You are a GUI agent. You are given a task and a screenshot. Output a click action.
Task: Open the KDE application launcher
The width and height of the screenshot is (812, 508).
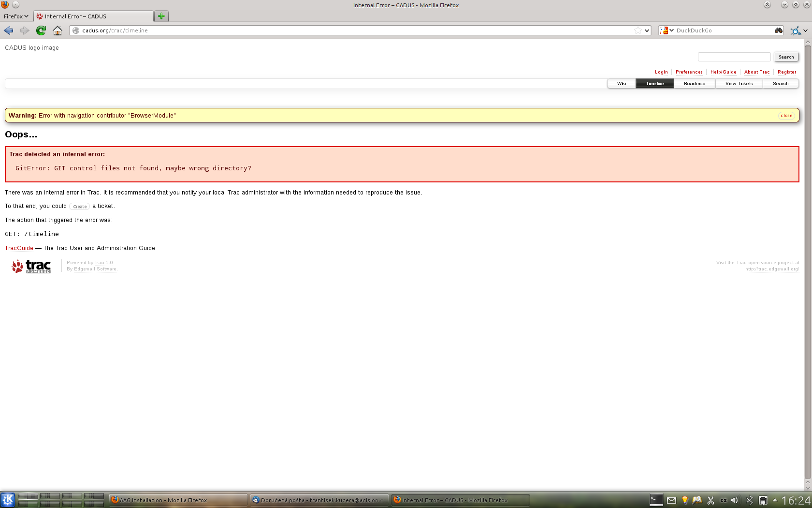click(8, 500)
